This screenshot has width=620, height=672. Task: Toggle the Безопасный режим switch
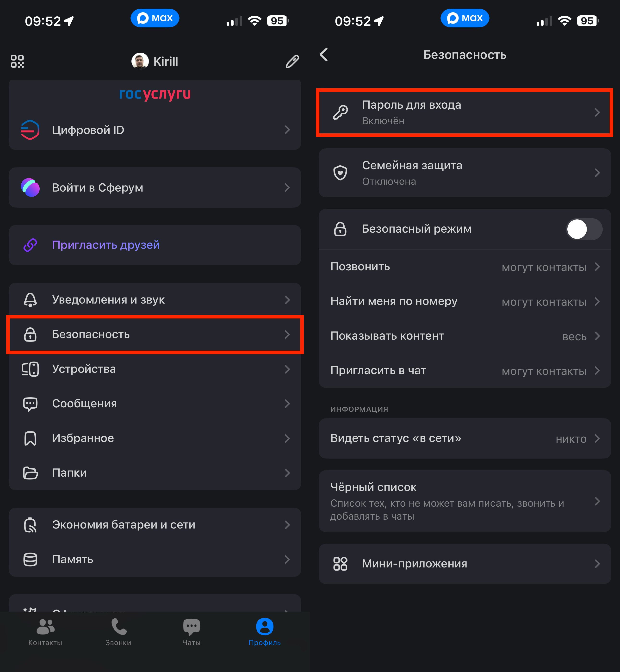584,229
